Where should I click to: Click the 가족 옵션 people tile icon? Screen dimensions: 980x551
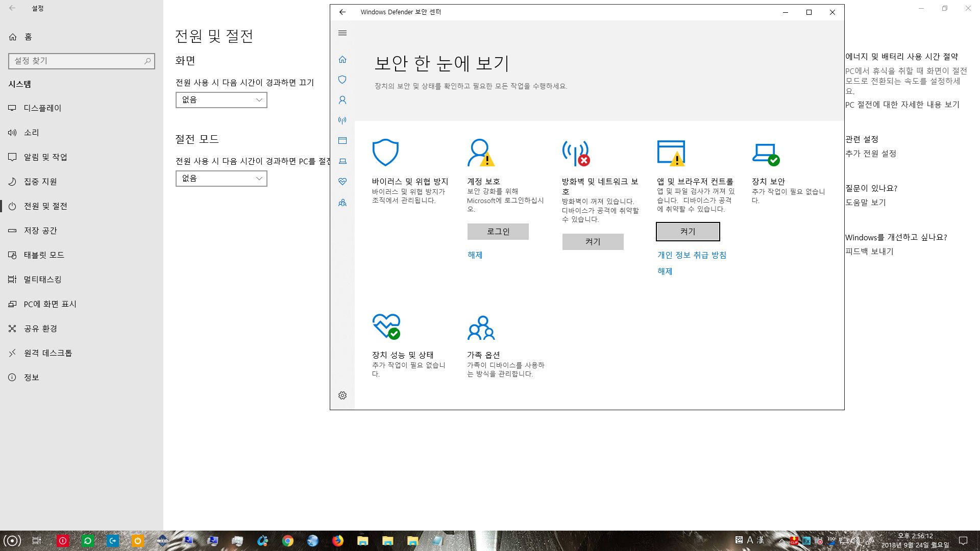pos(481,328)
